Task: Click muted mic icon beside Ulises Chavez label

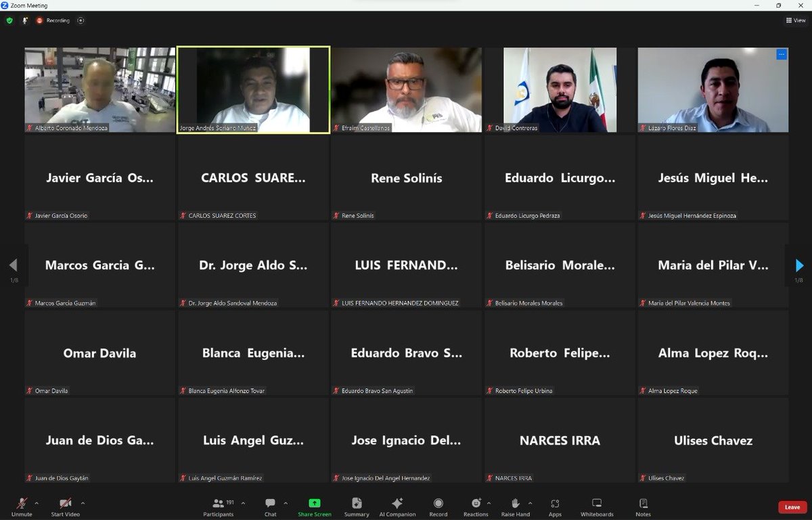Action: 643,478
